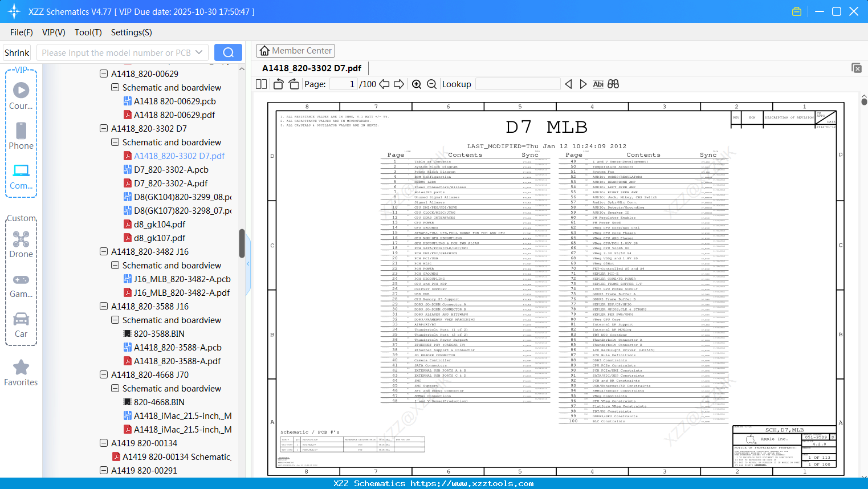The height and width of the screenshot is (489, 868).
Task: Go to the next page arrow
Action: click(399, 84)
